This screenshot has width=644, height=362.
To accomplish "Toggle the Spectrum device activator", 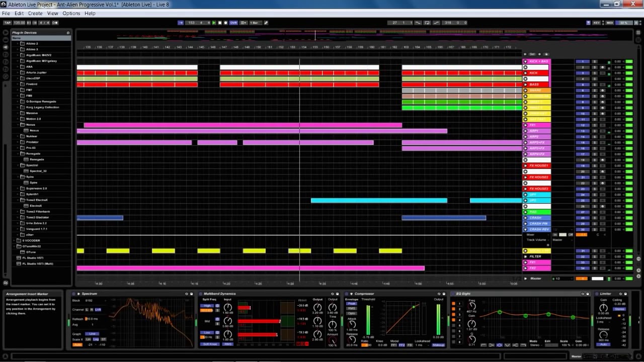I will [73, 294].
